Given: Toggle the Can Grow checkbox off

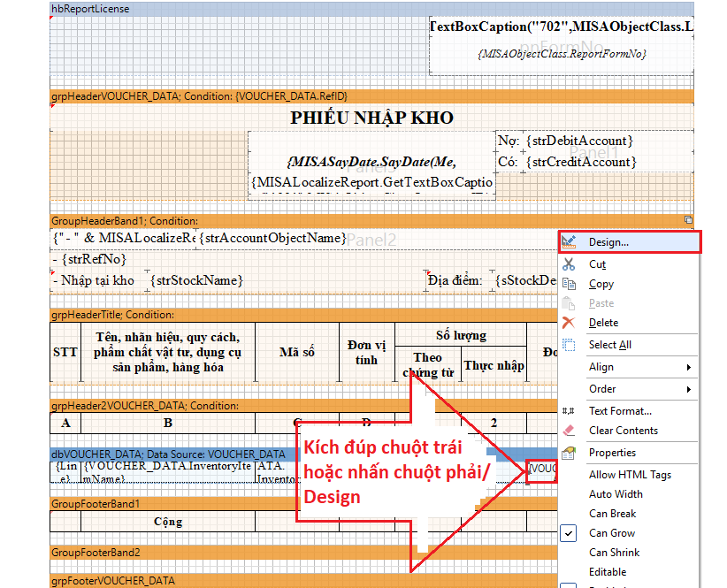Looking at the screenshot, I should point(567,532).
